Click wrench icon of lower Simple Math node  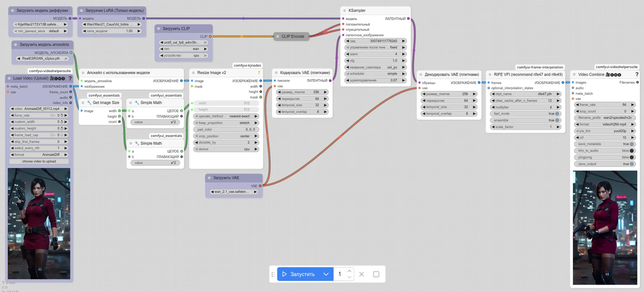[x=137, y=143]
